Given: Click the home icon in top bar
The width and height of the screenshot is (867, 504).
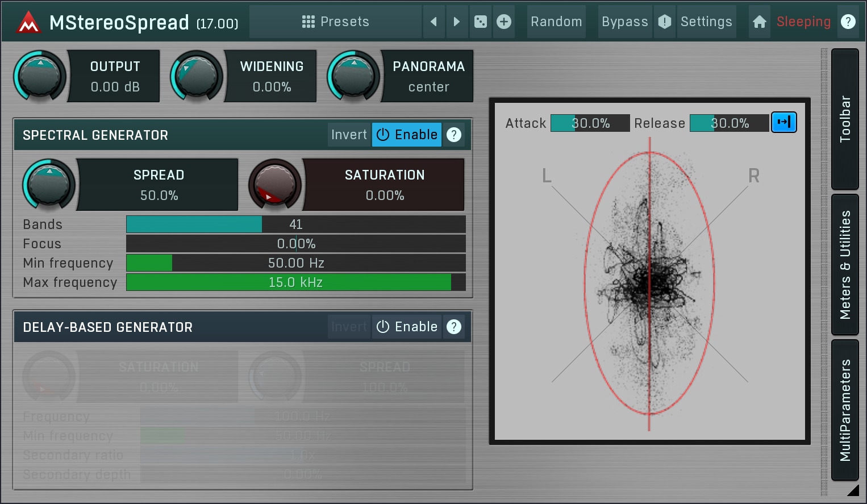Looking at the screenshot, I should coord(760,22).
